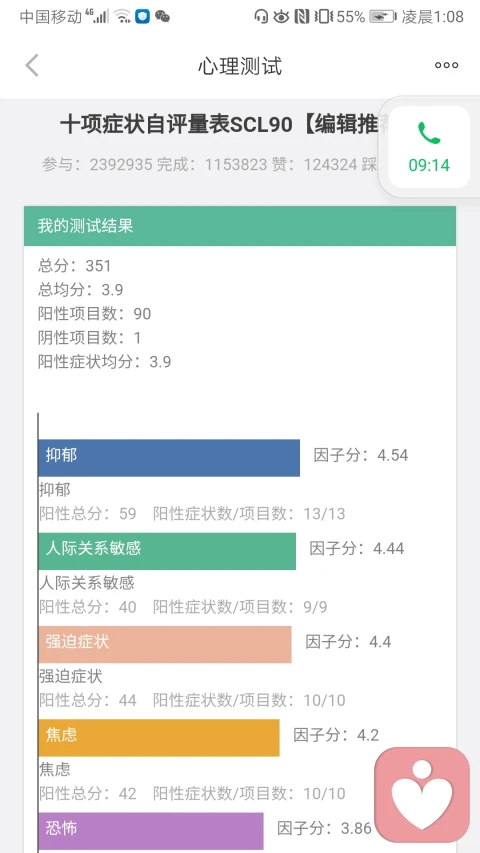The width and height of the screenshot is (480, 853).
Task: Open the three-dot more options menu
Action: point(446,65)
